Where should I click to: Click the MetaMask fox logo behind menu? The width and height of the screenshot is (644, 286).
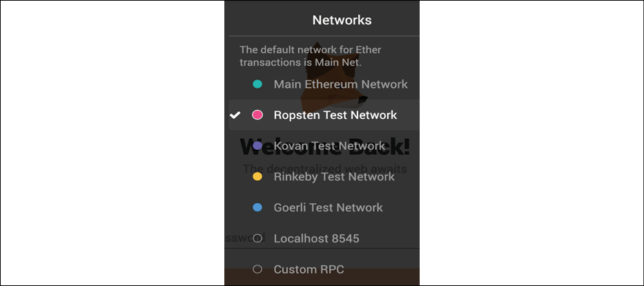333,75
